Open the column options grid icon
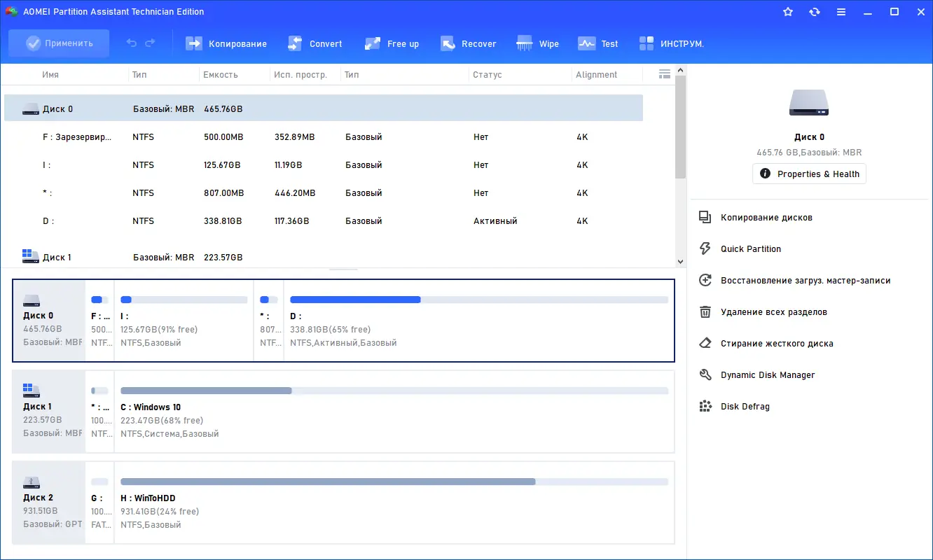The height and width of the screenshot is (560, 933). (x=664, y=73)
